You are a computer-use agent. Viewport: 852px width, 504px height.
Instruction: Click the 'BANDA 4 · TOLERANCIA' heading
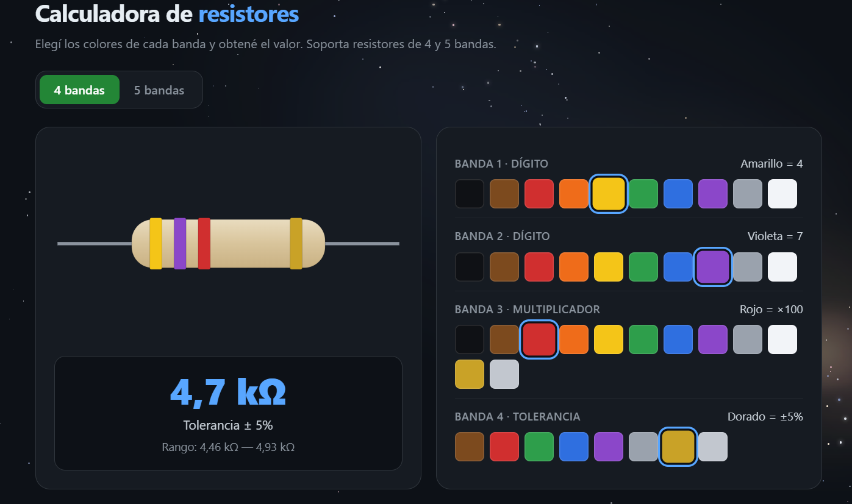pyautogui.click(x=518, y=417)
